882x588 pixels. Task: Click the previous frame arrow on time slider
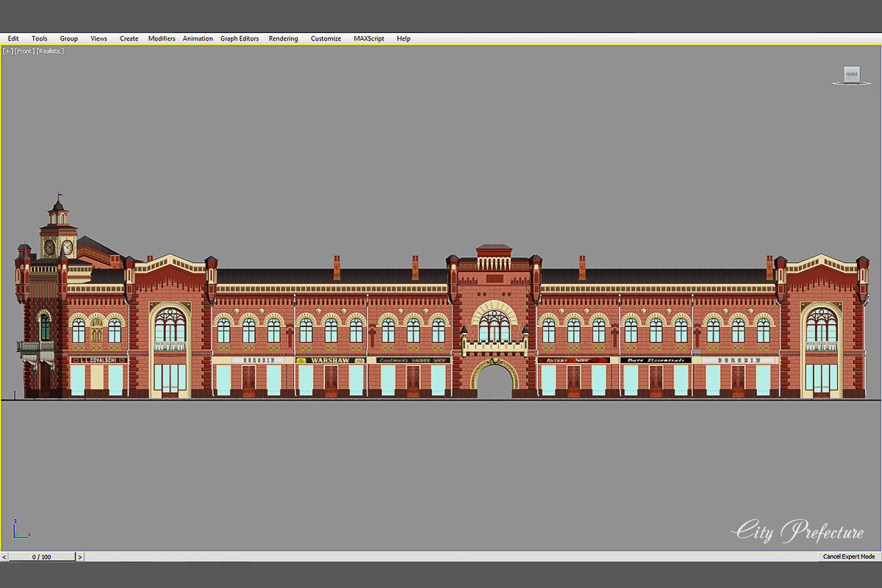tap(4, 557)
